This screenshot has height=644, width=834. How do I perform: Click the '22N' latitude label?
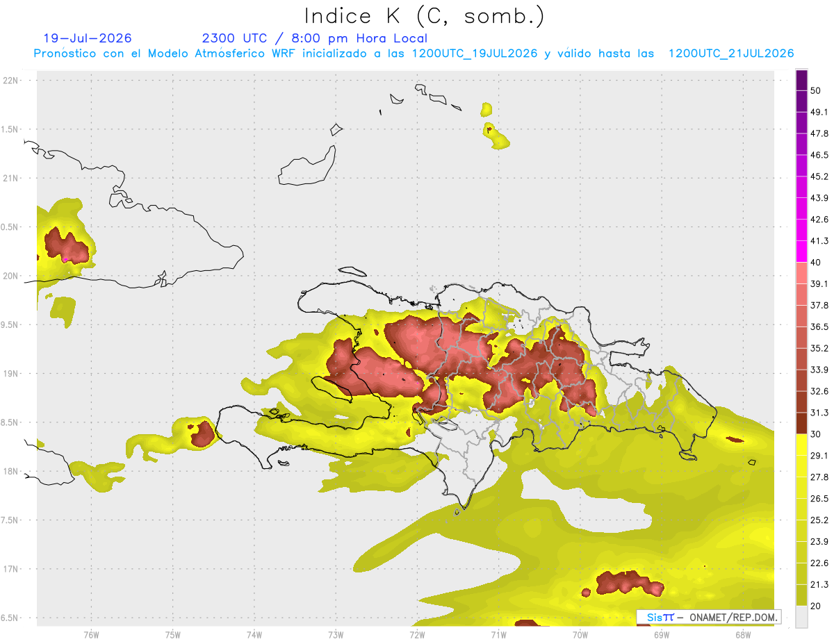click(x=10, y=80)
